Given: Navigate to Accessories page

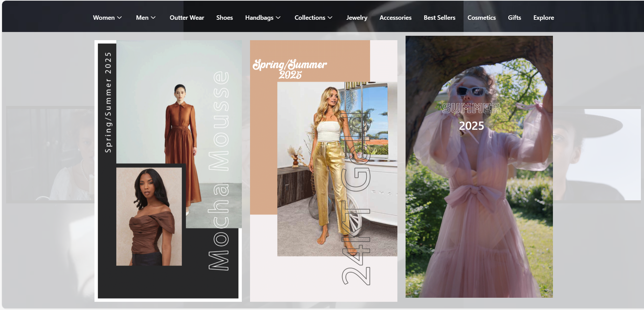Looking at the screenshot, I should coord(395,18).
